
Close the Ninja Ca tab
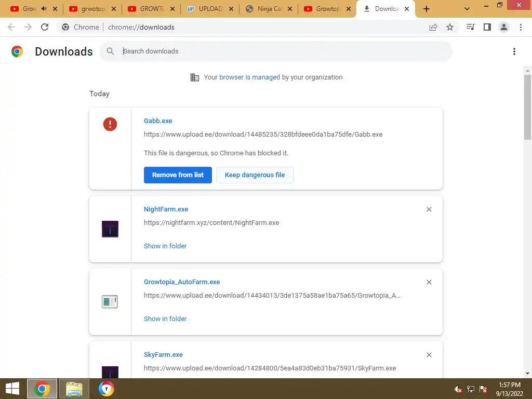coord(290,9)
